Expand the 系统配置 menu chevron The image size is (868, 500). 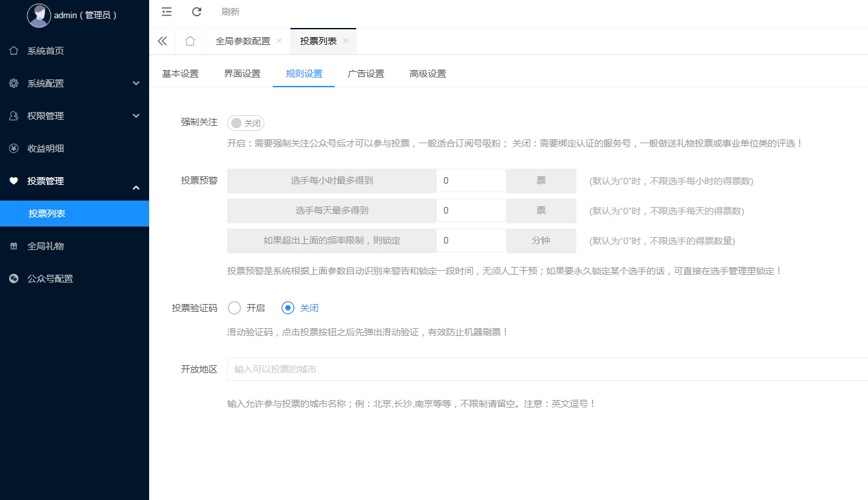[x=136, y=83]
